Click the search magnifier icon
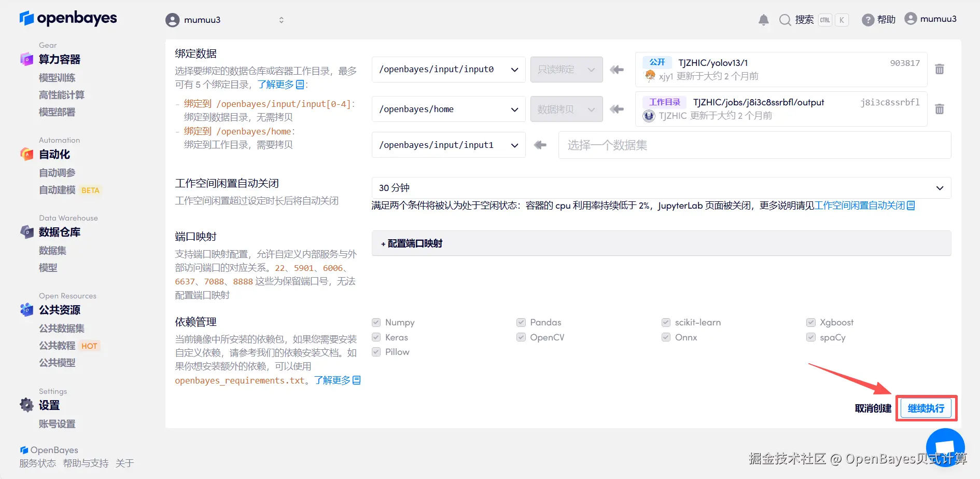Screen dimensions: 980x479 coord(785,19)
